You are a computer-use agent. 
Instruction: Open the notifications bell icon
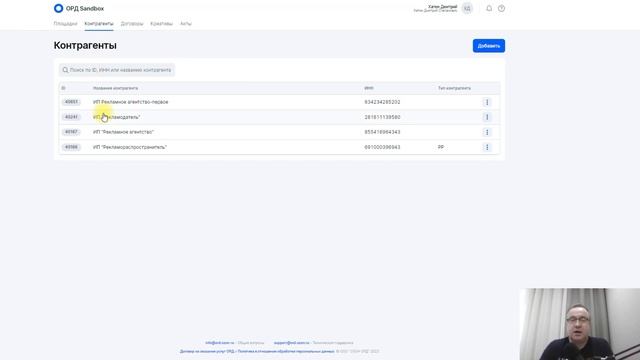(x=489, y=8)
